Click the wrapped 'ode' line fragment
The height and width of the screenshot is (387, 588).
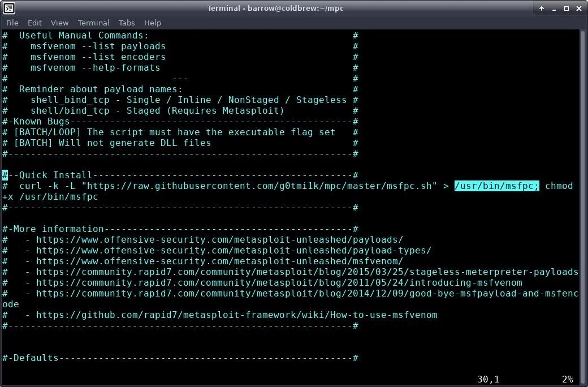click(11, 304)
